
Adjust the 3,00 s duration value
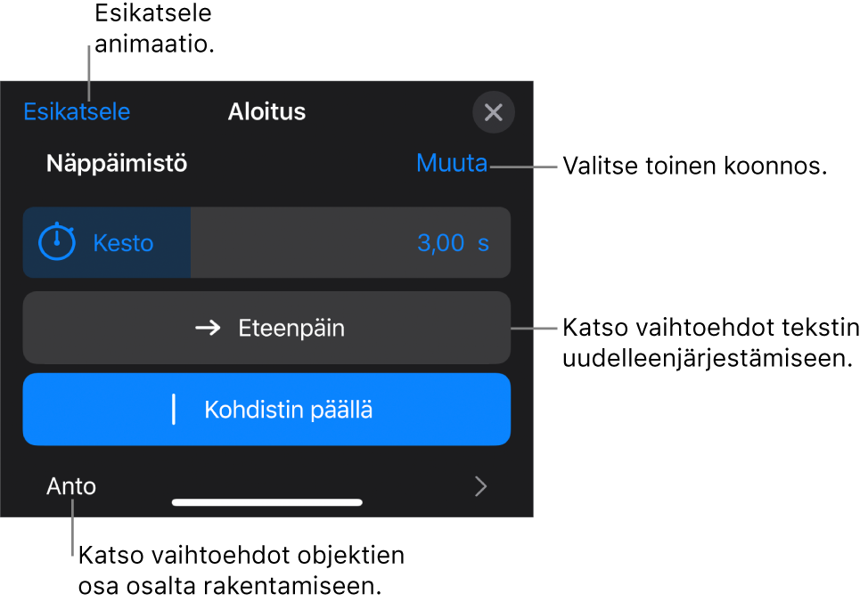pyautogui.click(x=455, y=242)
